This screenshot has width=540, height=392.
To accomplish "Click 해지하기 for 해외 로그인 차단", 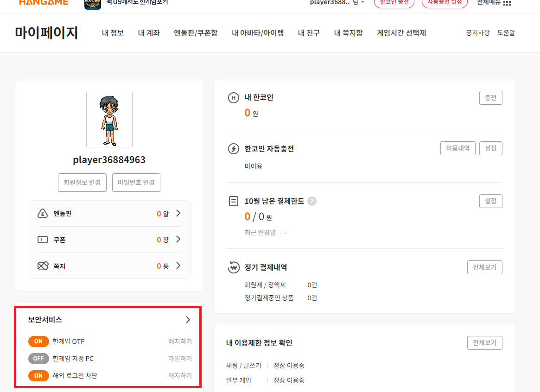I will click(x=180, y=375).
